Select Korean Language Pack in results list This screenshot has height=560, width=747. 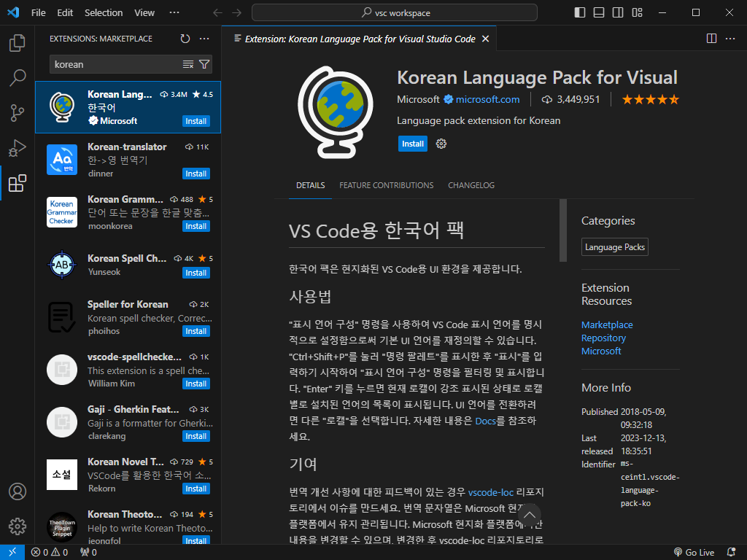(x=128, y=107)
